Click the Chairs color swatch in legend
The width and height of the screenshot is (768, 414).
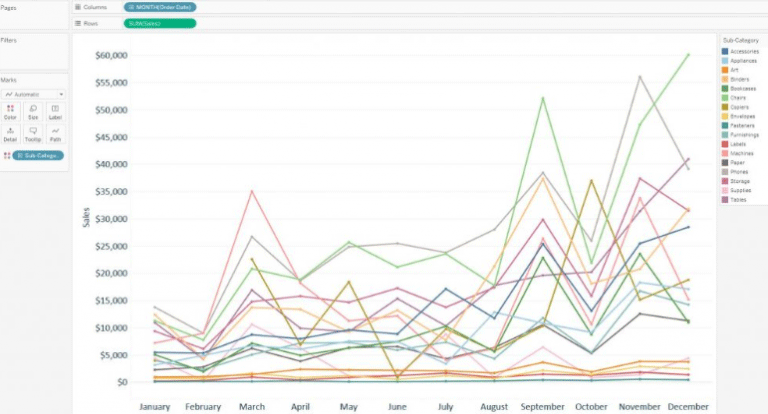coord(725,97)
